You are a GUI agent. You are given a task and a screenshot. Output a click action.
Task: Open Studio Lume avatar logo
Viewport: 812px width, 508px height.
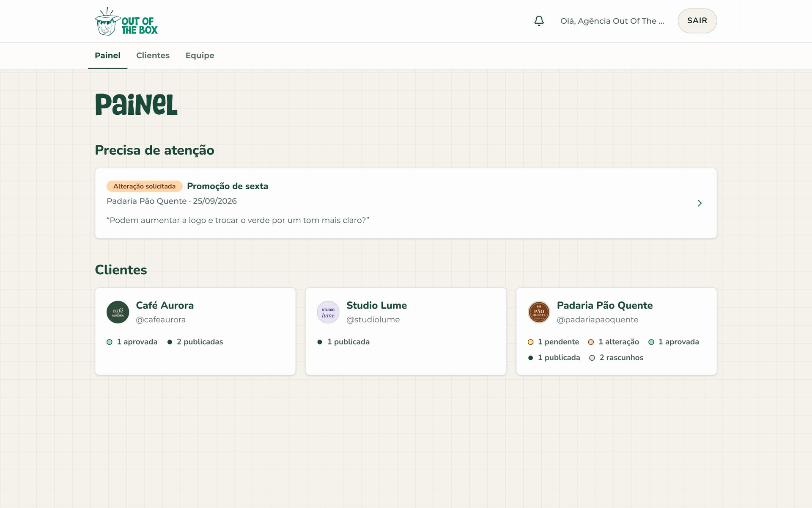tap(328, 312)
